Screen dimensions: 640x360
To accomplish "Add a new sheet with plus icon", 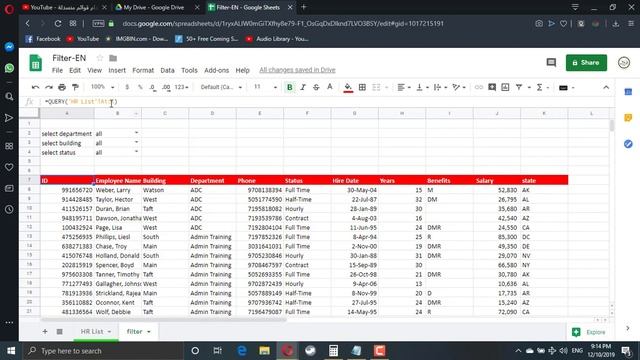I will [x=45, y=331].
